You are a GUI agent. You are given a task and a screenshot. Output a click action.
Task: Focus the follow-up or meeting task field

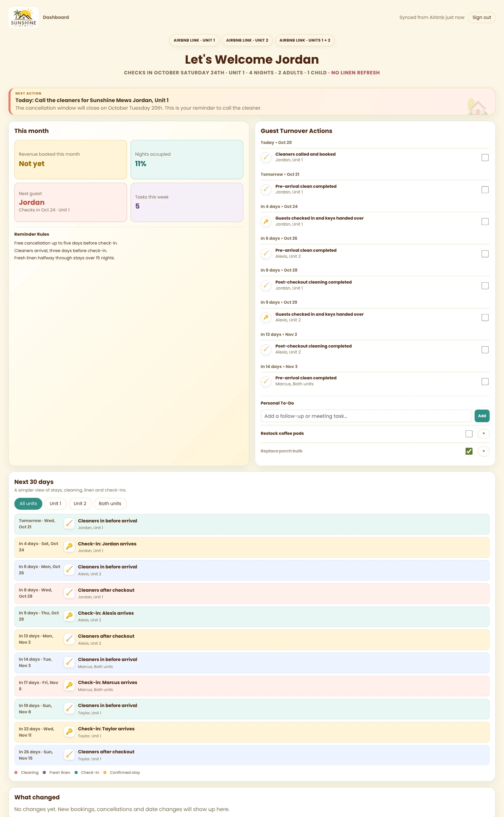click(366, 416)
